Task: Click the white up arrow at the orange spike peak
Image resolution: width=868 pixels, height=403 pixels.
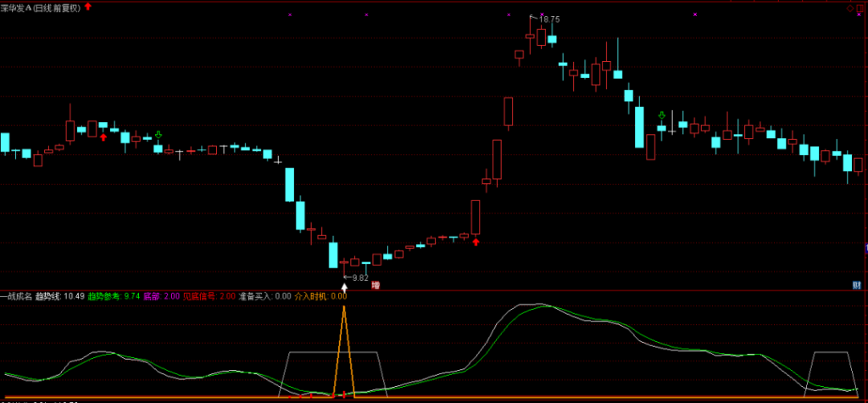Action: [x=344, y=288]
